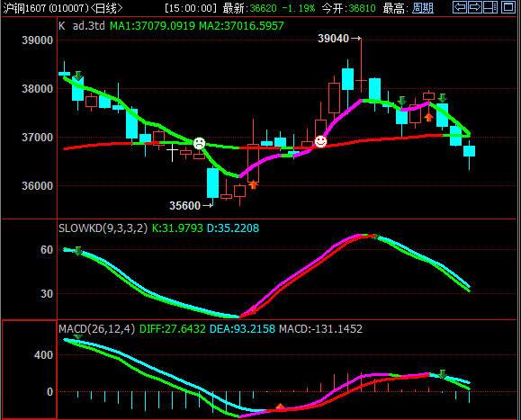Toggle the split panel layout icon
This screenshot has height=420, width=521.
[490, 7]
